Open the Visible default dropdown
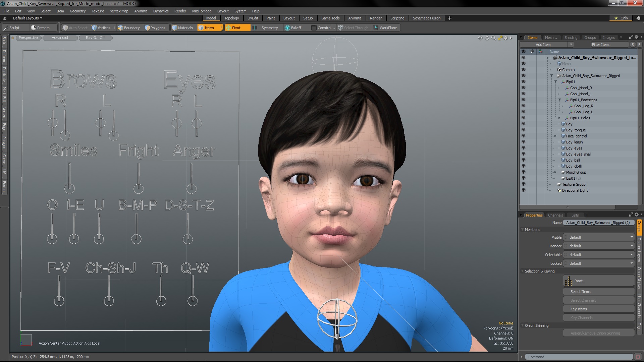Viewport: 644px width, 362px height. point(599,237)
